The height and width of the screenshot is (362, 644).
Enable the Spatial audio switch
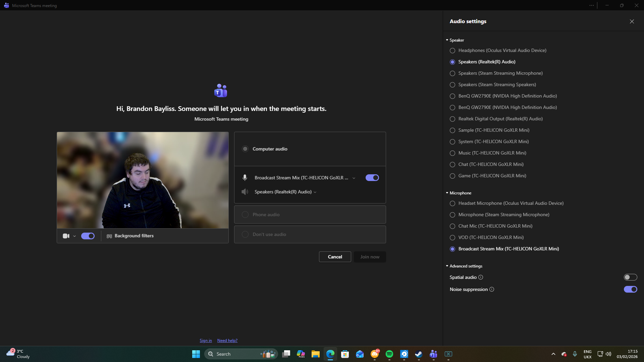tap(630, 277)
